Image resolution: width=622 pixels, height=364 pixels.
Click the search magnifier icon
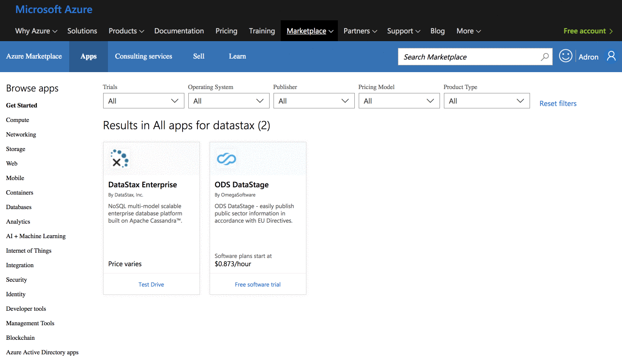tap(545, 57)
